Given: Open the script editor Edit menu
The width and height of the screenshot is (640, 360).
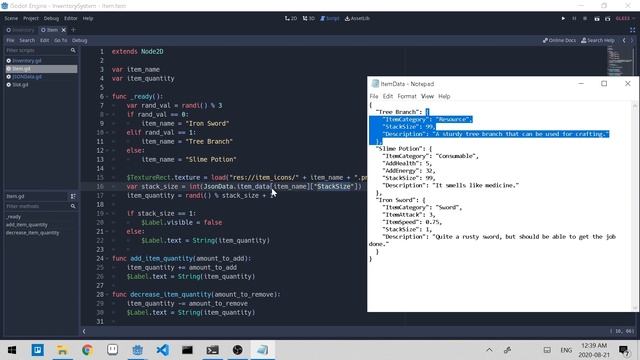Looking at the screenshot, I should (44, 40).
